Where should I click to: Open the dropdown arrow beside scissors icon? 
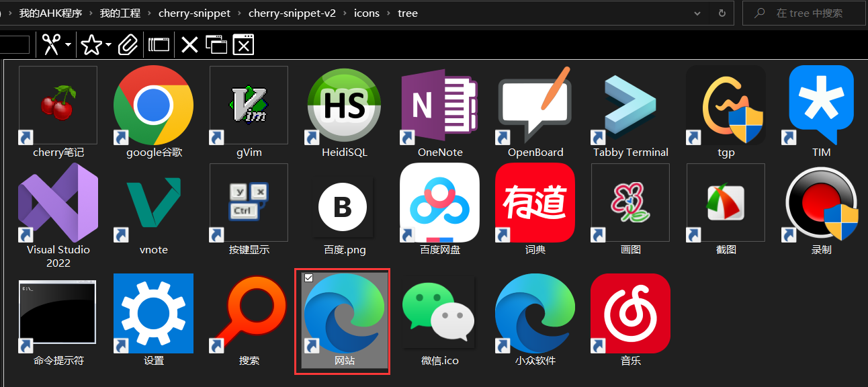click(x=69, y=45)
